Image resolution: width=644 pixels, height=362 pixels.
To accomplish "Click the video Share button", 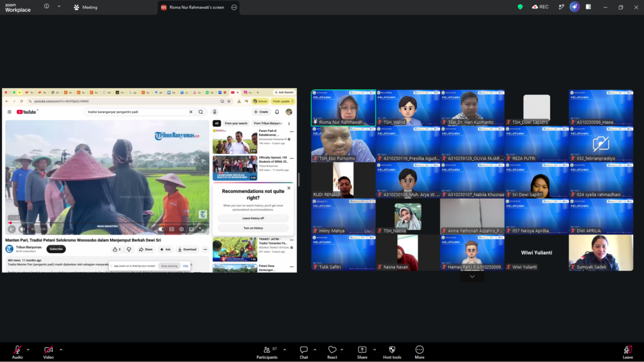I will point(146,249).
